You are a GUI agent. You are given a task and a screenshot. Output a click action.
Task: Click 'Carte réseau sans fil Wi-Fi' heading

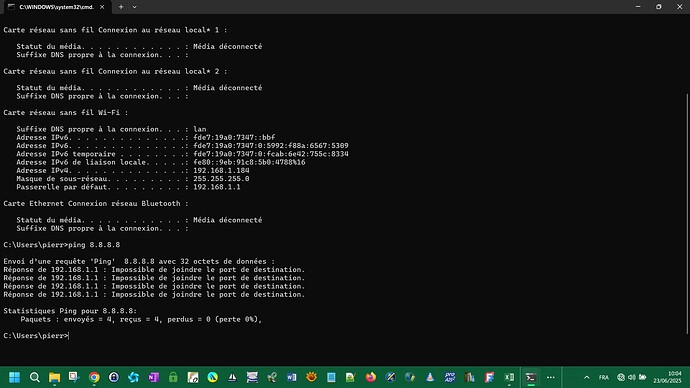[66, 113]
